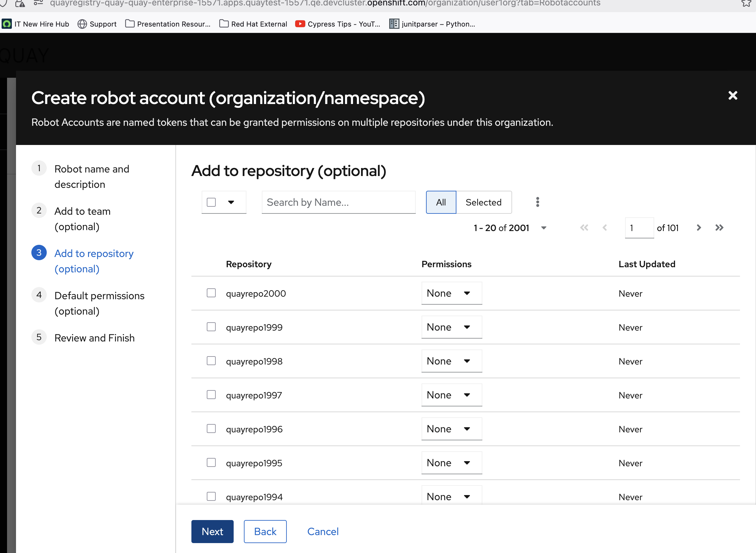Viewport: 756px width, 553px height.
Task: Toggle the bulk select checkbox
Action: (x=211, y=202)
